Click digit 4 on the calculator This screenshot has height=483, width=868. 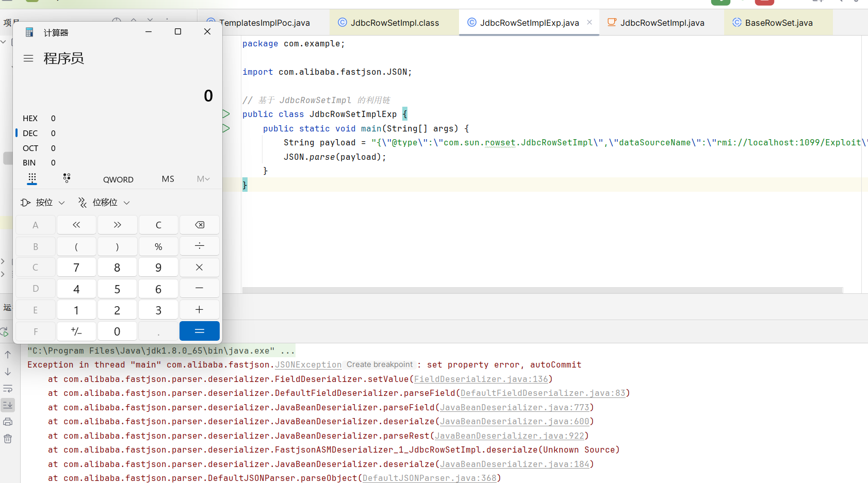tap(76, 289)
